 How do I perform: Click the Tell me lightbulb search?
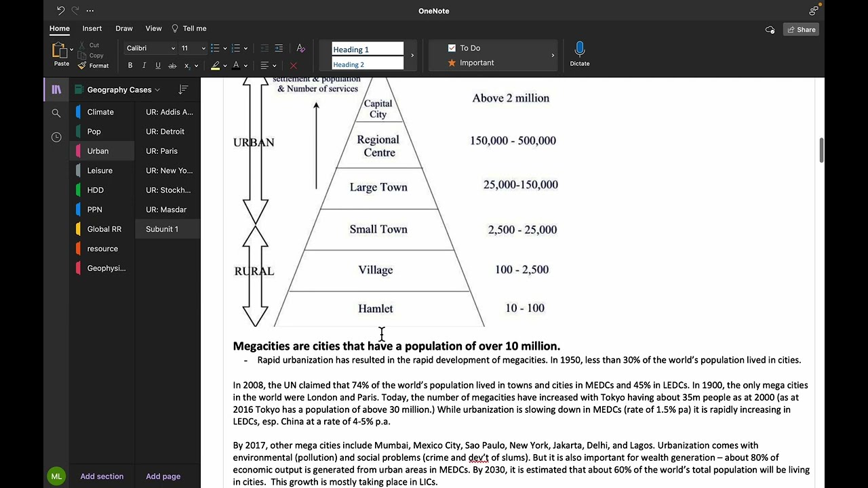[189, 28]
